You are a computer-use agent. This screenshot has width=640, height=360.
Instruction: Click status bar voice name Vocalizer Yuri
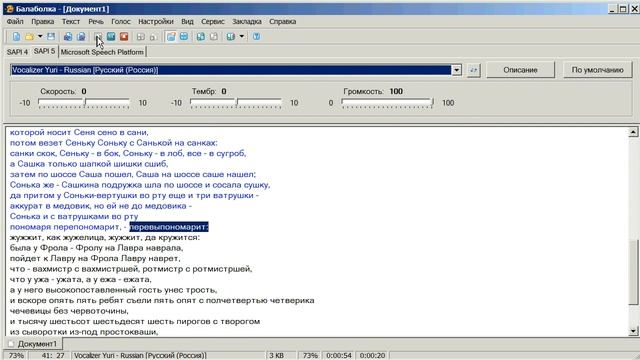point(140,356)
